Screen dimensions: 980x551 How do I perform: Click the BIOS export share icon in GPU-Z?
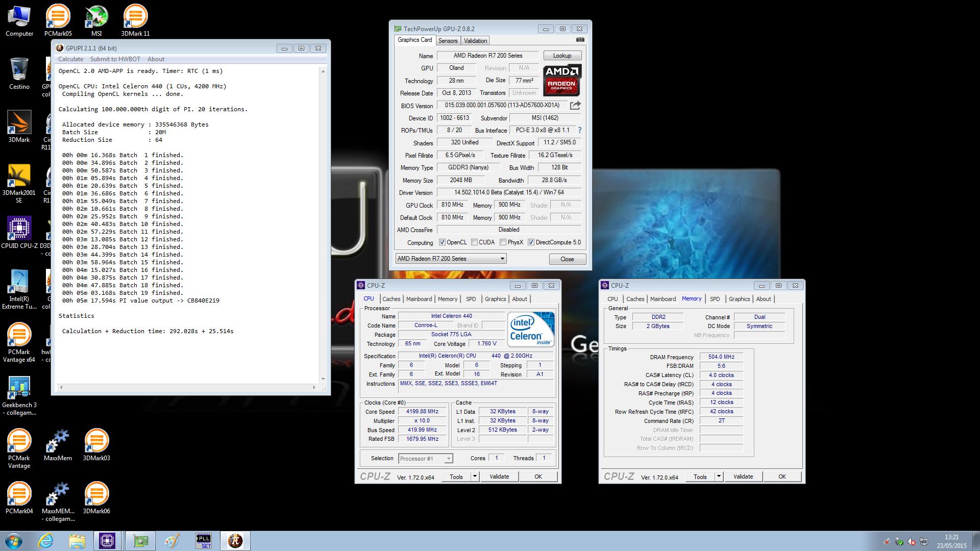tap(575, 105)
